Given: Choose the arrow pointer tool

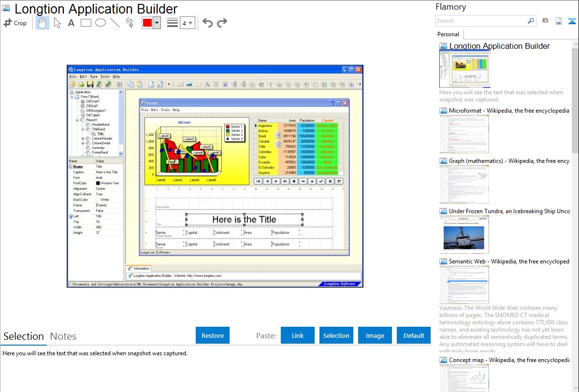Looking at the screenshot, I should (57, 23).
